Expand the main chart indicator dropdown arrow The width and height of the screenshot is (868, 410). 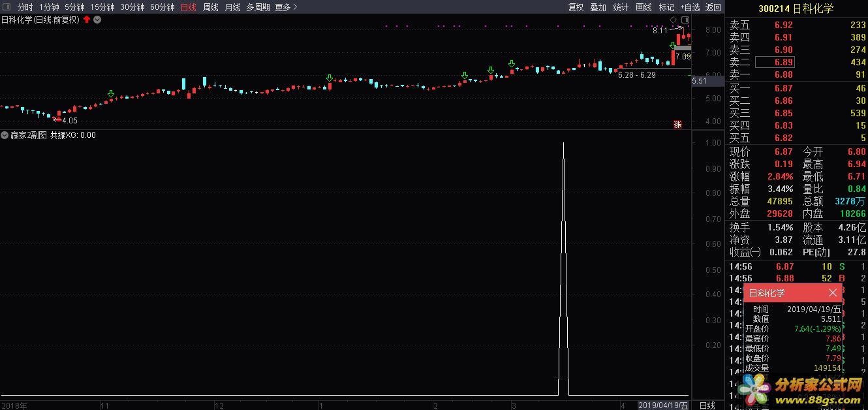pos(97,20)
